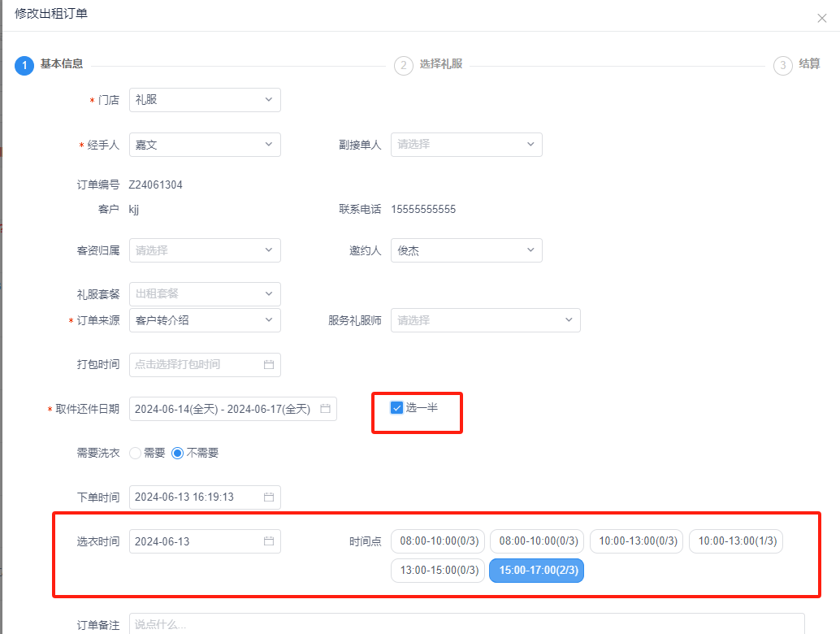
Task: Select time slot 15:00-17:00(2/3)
Action: (537, 571)
